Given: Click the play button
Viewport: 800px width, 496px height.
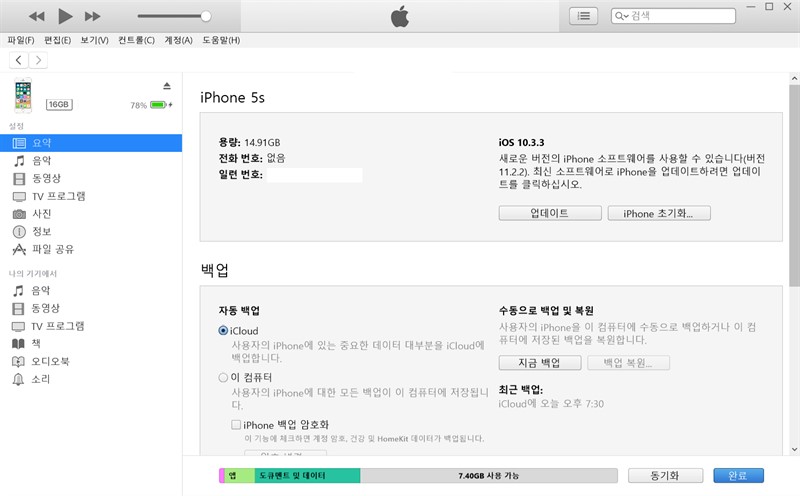Looking at the screenshot, I should 65,16.
